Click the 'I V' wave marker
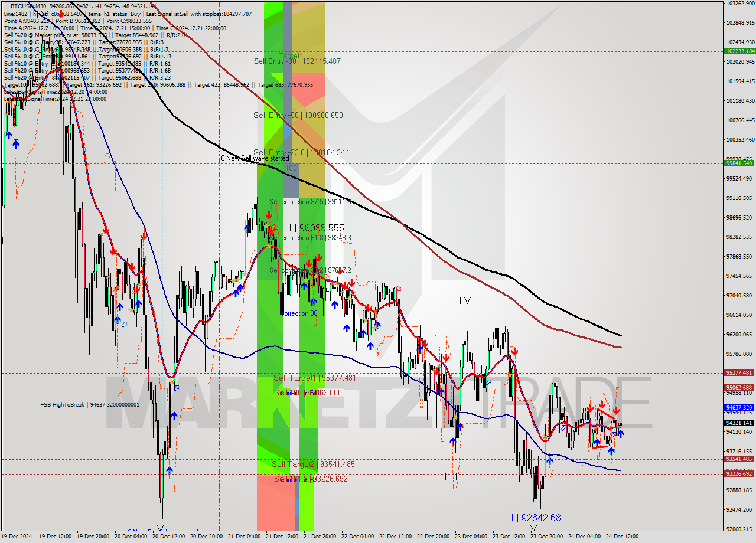 coord(465,300)
